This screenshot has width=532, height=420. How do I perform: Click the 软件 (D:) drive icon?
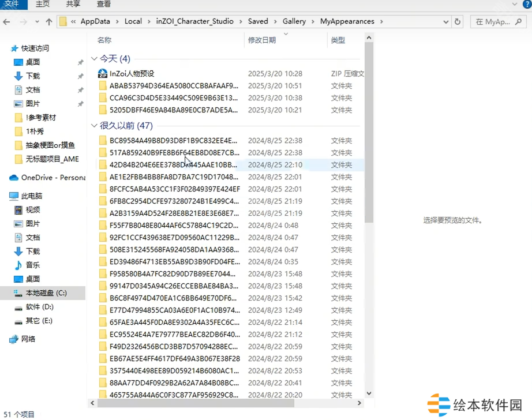[x=18, y=307]
